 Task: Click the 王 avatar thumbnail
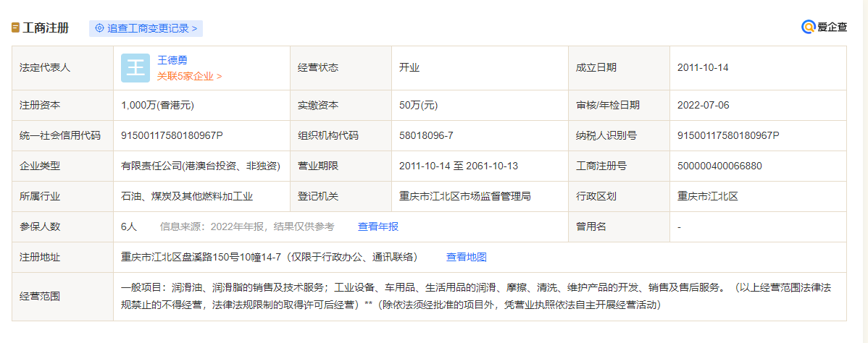(135, 68)
